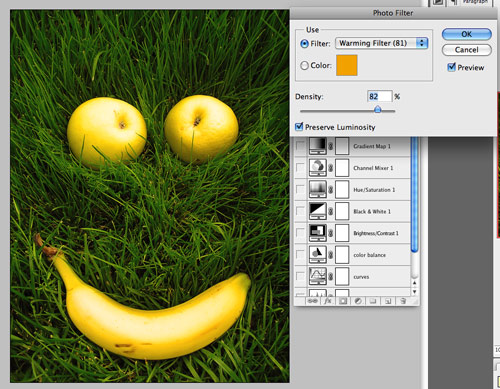Click OK in Photo Filter dialog

(467, 34)
